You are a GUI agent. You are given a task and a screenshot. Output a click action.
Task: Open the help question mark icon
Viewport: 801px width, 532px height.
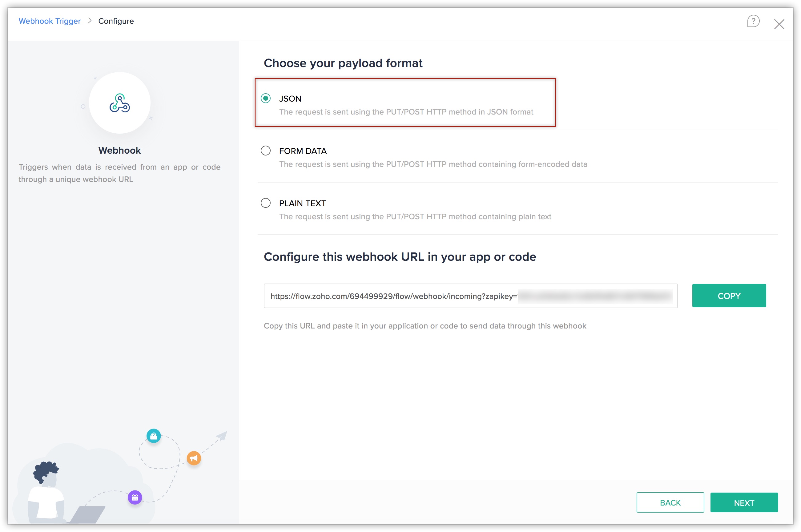(x=753, y=21)
